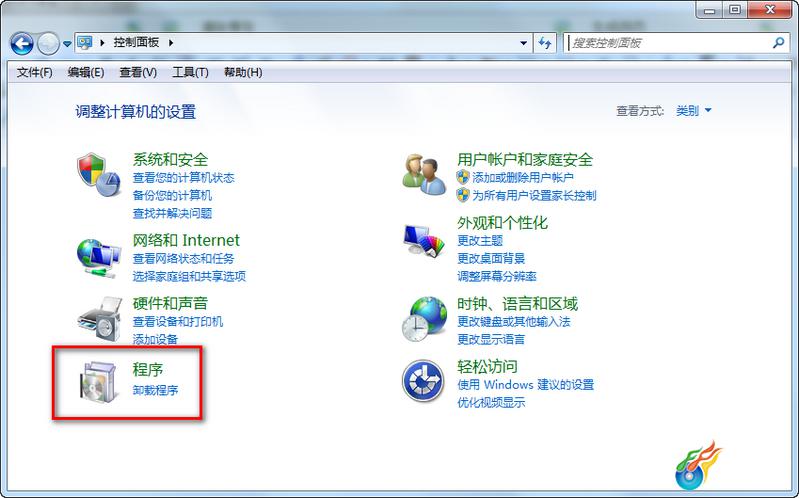
Task: Open the 用户帐户和家庭安全 people icon
Action: pos(424,174)
